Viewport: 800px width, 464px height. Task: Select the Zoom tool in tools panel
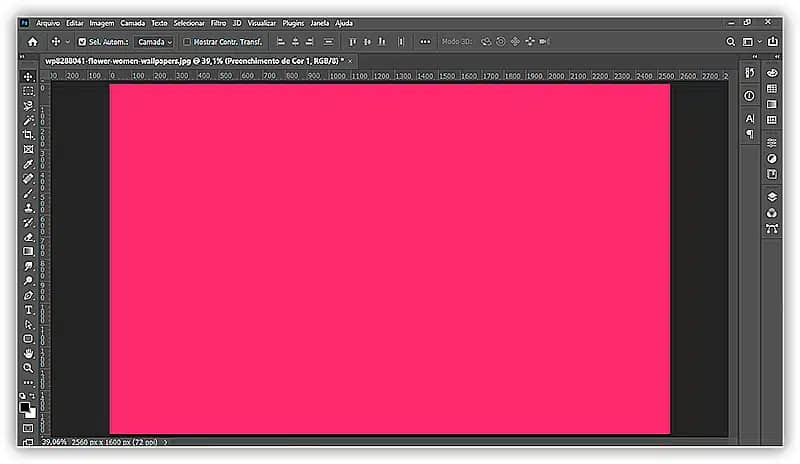(x=28, y=368)
